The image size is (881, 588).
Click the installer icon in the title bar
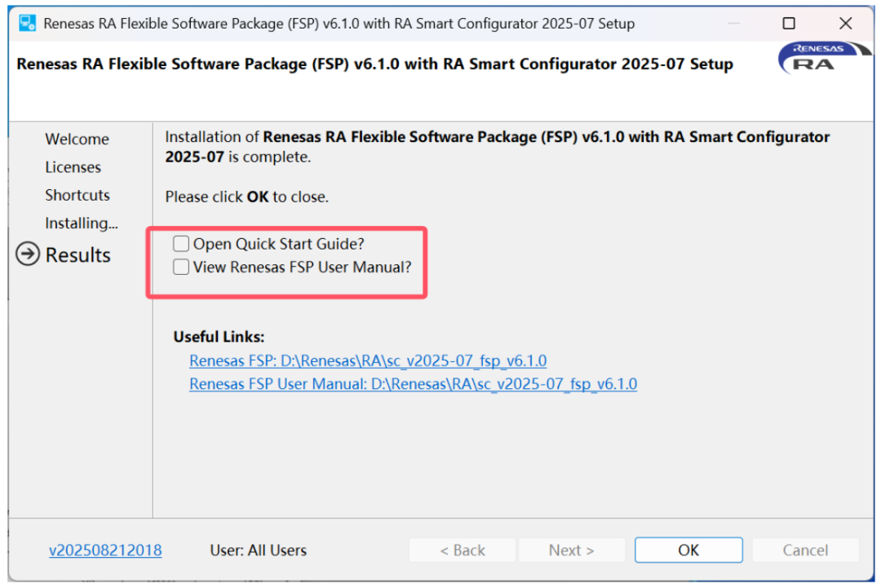pos(28,23)
